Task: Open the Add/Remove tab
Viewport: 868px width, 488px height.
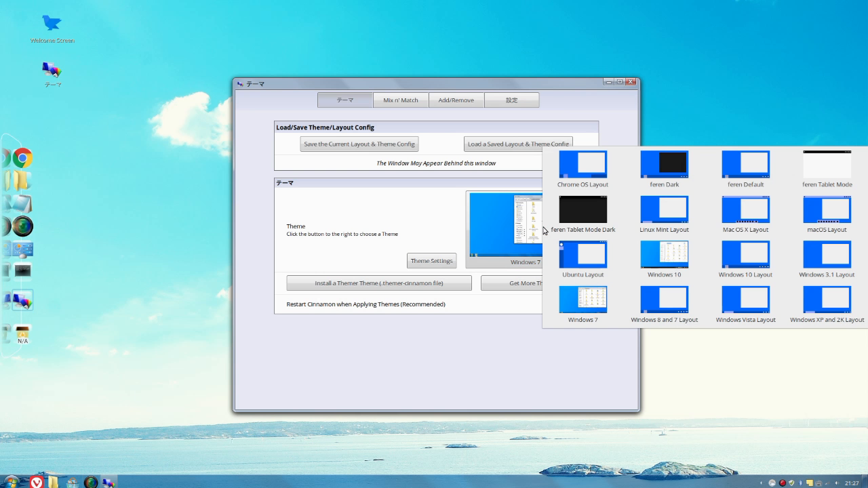Action: [x=456, y=100]
